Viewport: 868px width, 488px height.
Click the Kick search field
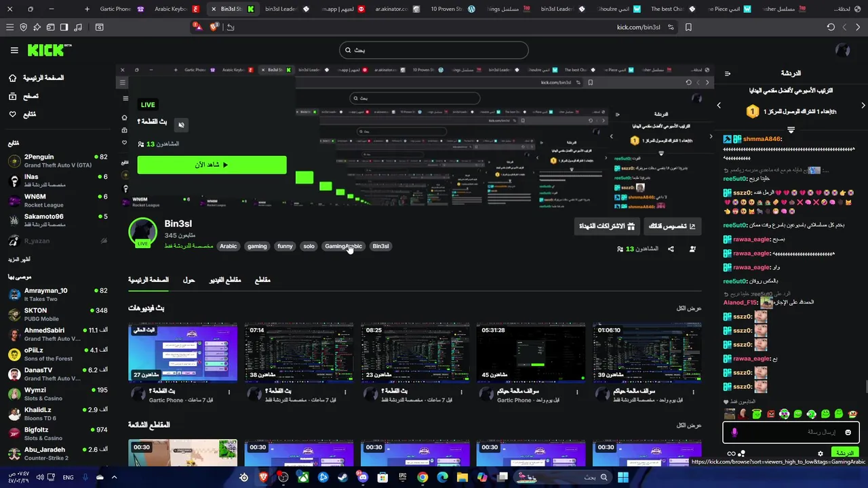pos(434,50)
